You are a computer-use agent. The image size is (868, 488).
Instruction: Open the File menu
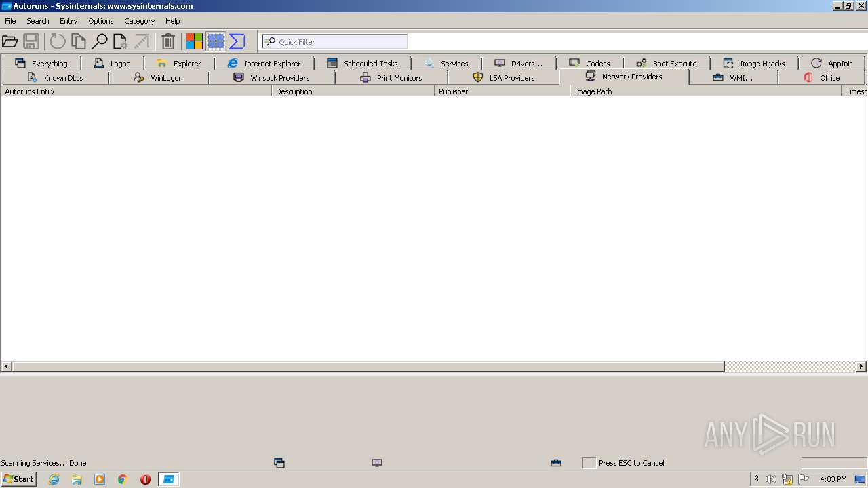pyautogui.click(x=10, y=21)
